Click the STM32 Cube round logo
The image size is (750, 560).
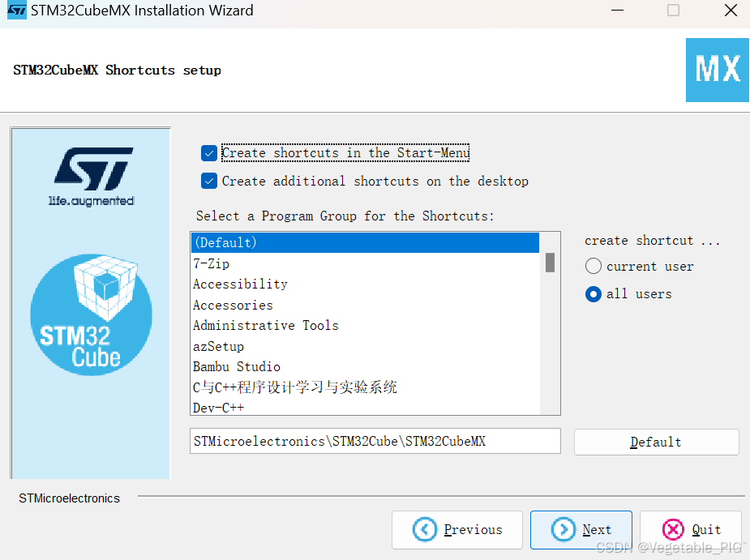(x=91, y=314)
